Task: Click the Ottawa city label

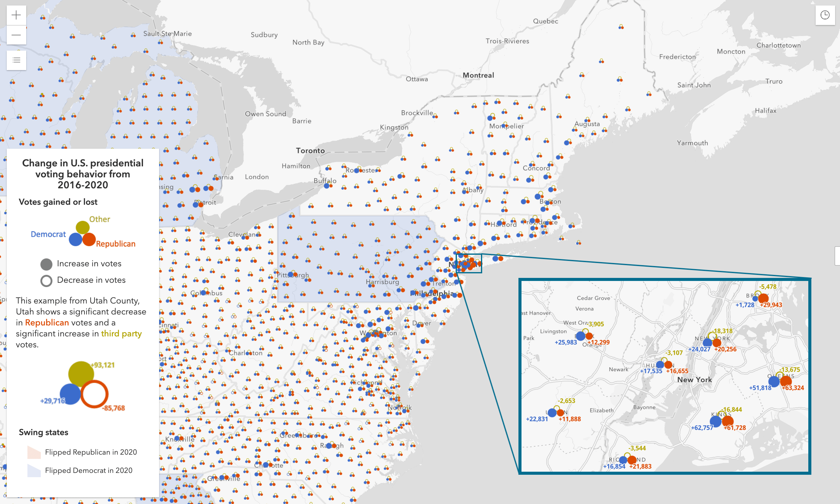Action: (417, 79)
